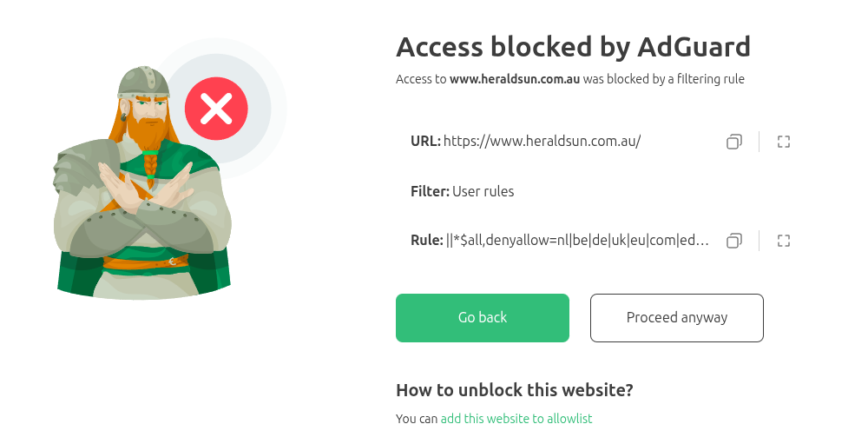The width and height of the screenshot is (868, 444).
Task: Copy the blocked URL to clipboard
Action: 734,142
